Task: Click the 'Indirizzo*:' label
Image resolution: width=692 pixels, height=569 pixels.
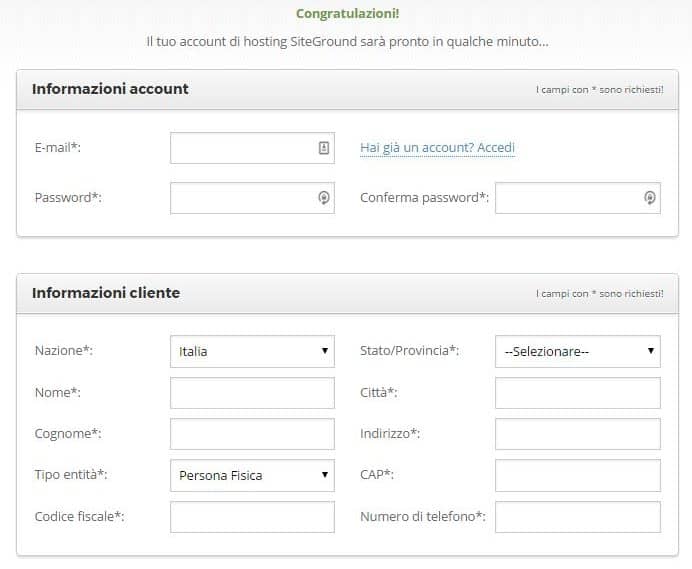Action: [390, 433]
